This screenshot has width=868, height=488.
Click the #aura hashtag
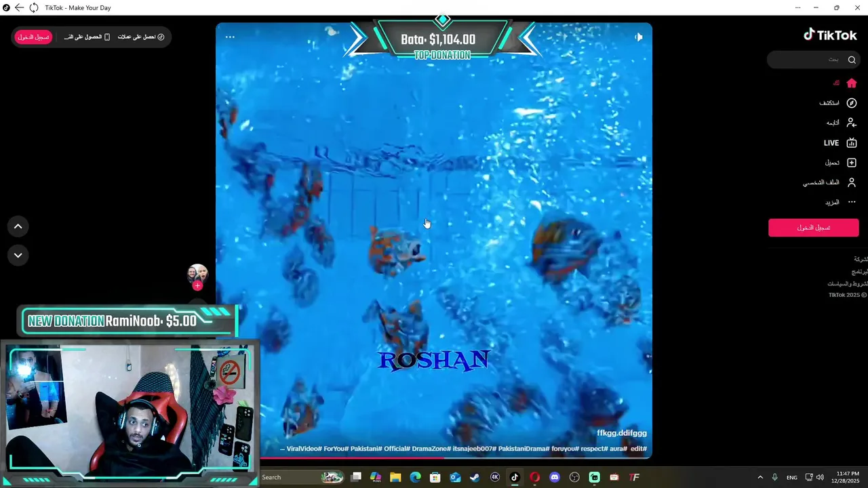[618, 449]
